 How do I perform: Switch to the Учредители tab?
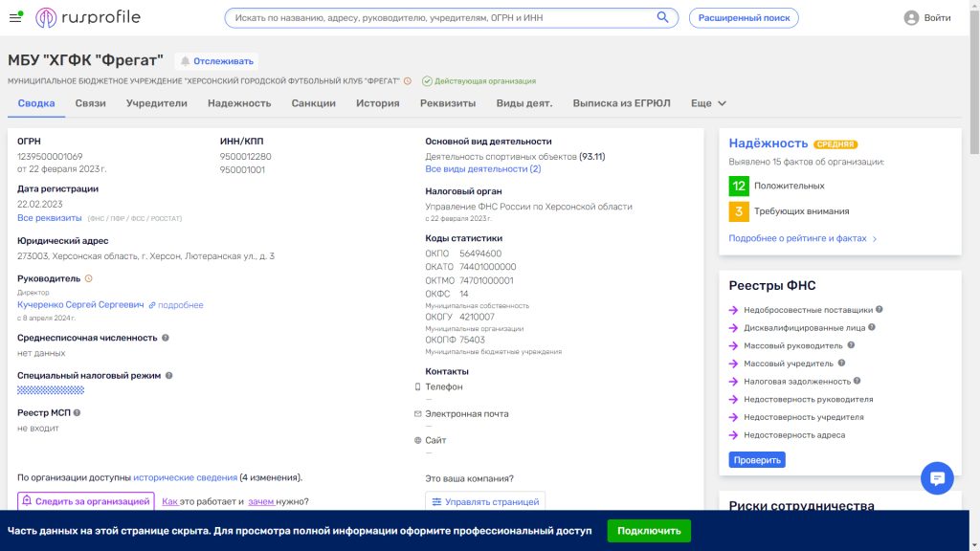tap(156, 103)
